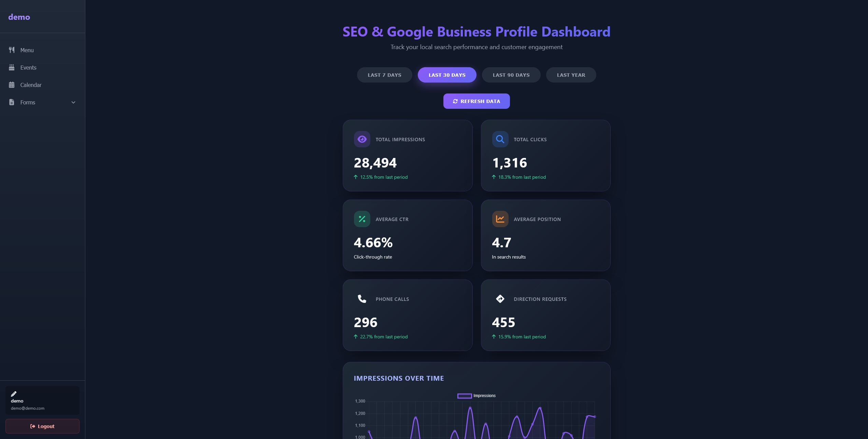Click the phone icon on Phone Calls card
Viewport: 868px width, 439px height.
362,298
